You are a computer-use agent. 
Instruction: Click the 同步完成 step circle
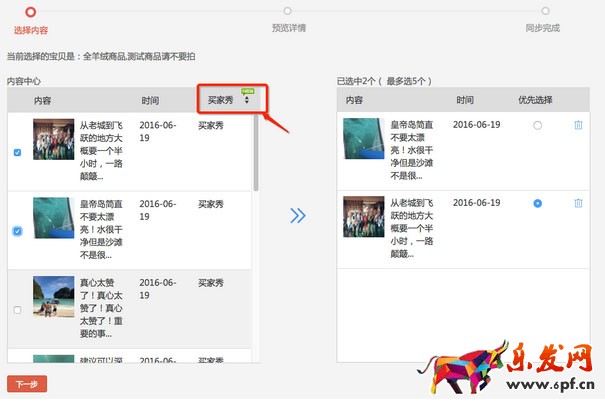click(545, 11)
